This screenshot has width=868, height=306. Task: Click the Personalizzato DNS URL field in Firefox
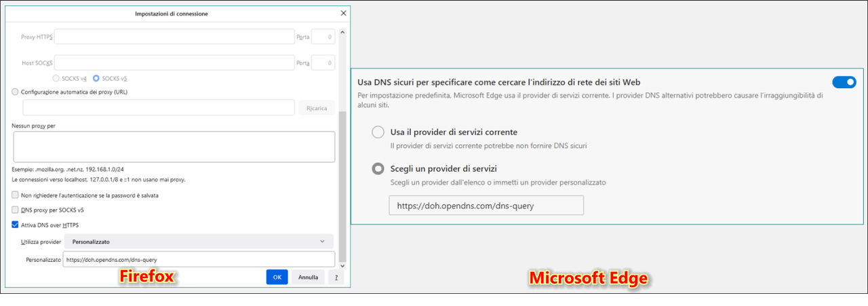coord(199,259)
